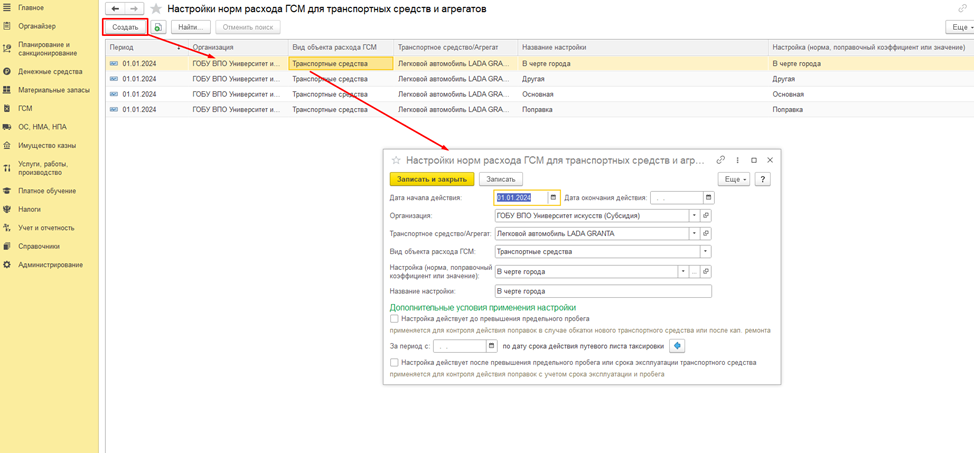Open the Органайзер section
This screenshot has width=974, height=453.
pos(37,26)
